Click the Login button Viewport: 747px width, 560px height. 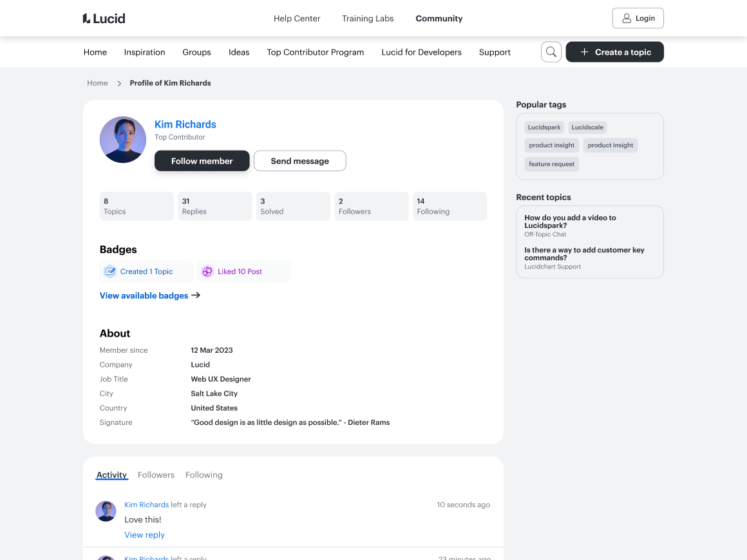pos(638,19)
